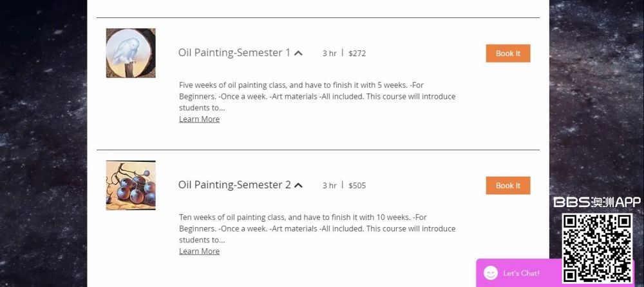This screenshot has width=644, height=287.
Task: Click the Semester 2 3 hr duration
Action: coord(329,186)
